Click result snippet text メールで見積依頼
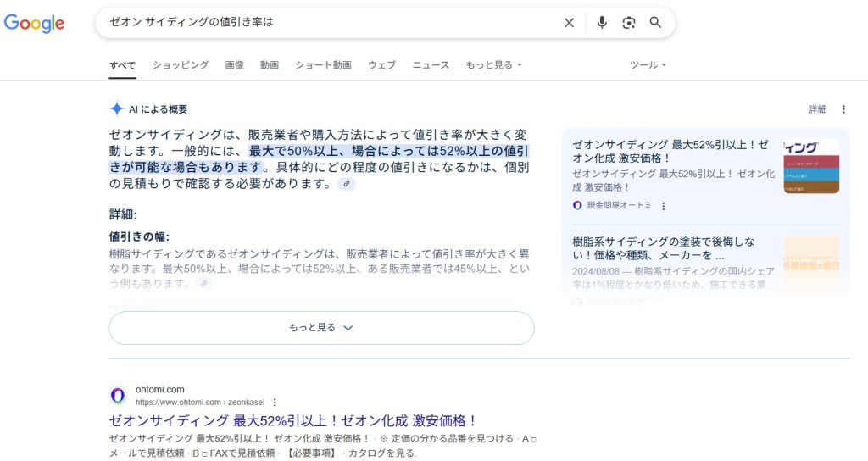Viewport: 868px width, 461px height. tap(147, 453)
